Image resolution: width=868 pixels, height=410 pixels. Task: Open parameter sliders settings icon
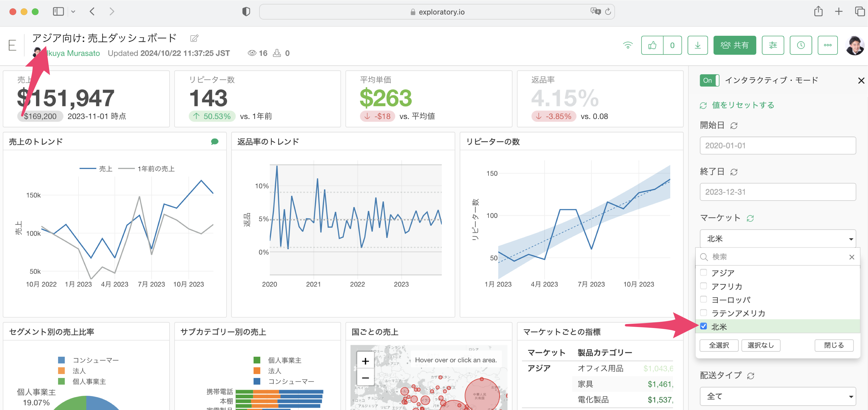coord(773,45)
